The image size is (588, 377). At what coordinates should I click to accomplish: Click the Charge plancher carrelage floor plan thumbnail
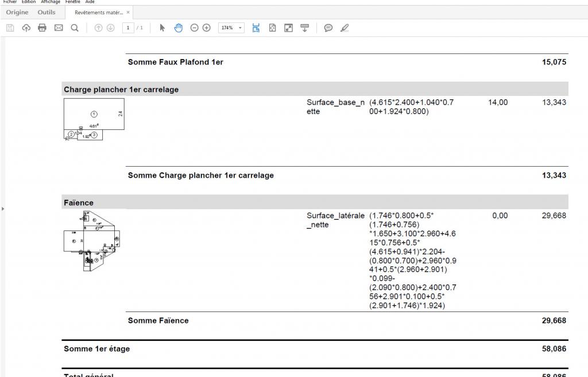[x=94, y=120]
